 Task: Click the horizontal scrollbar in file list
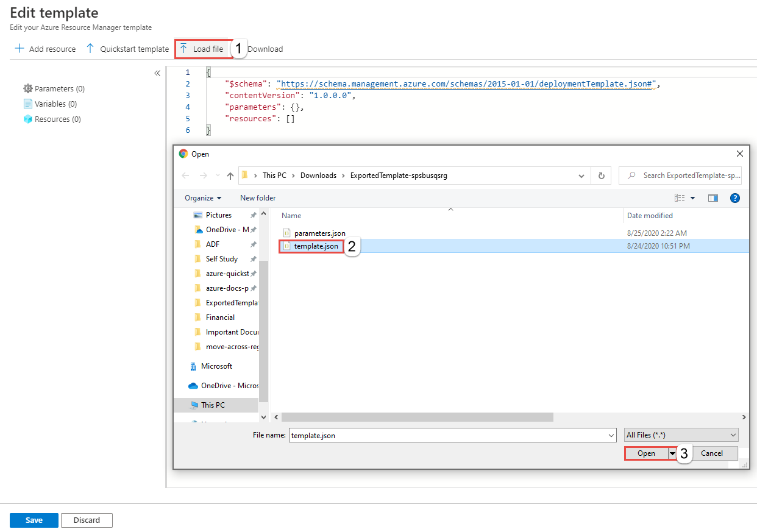tap(417, 417)
